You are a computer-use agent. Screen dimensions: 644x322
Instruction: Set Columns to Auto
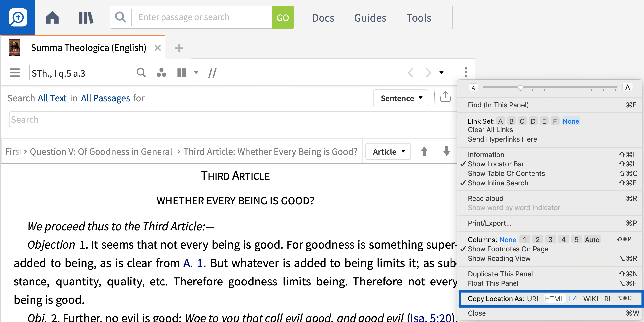(592, 239)
